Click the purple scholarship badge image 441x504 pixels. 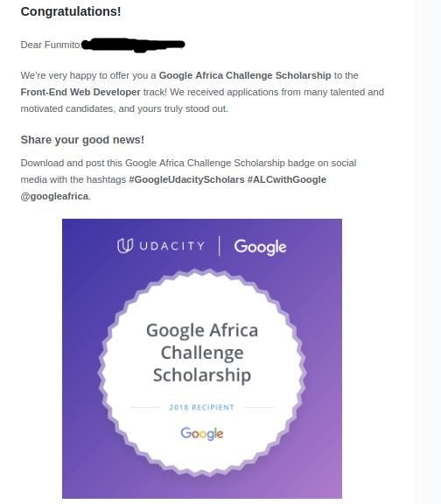pyautogui.click(x=202, y=359)
